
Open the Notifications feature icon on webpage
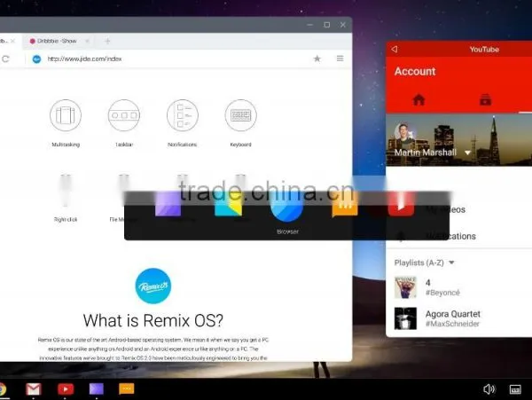click(x=182, y=115)
